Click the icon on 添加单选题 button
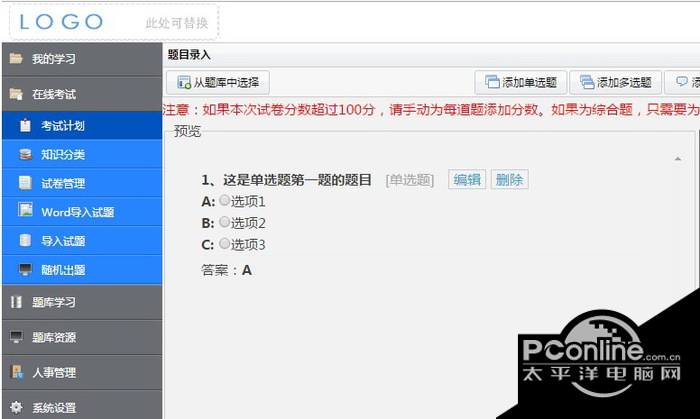Image resolution: width=700 pixels, height=419 pixels. (x=492, y=82)
